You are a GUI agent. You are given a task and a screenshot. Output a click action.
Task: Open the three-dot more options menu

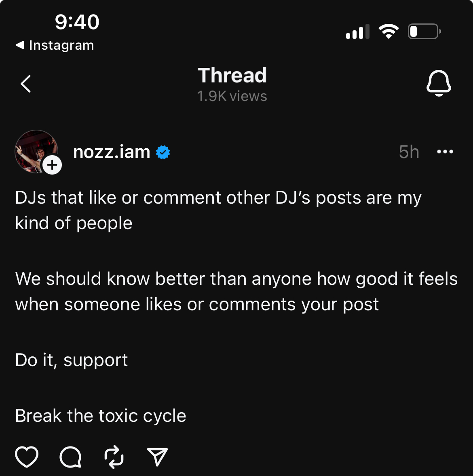click(x=445, y=152)
